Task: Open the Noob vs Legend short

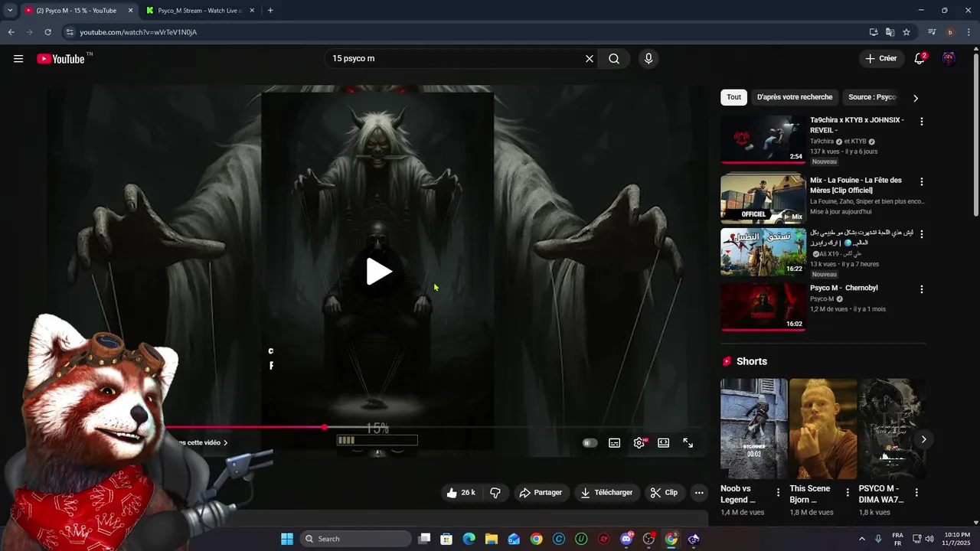Action: (x=753, y=429)
